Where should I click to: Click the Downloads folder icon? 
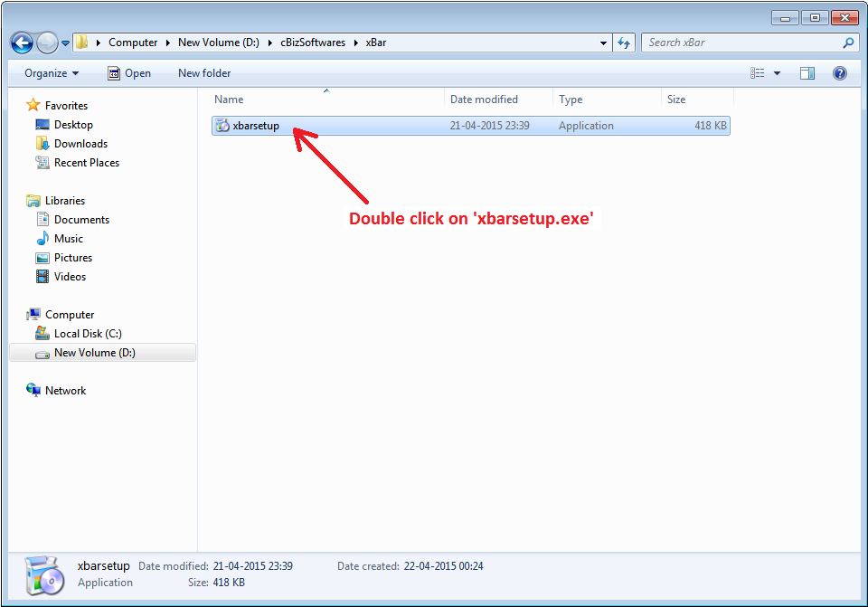(x=42, y=144)
